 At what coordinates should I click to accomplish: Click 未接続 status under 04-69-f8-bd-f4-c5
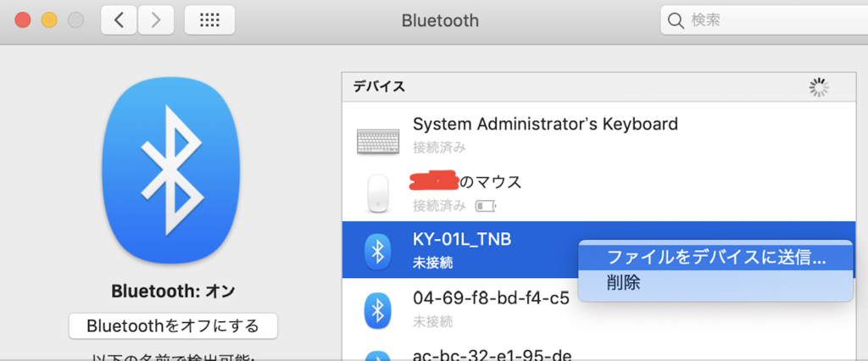(x=432, y=321)
